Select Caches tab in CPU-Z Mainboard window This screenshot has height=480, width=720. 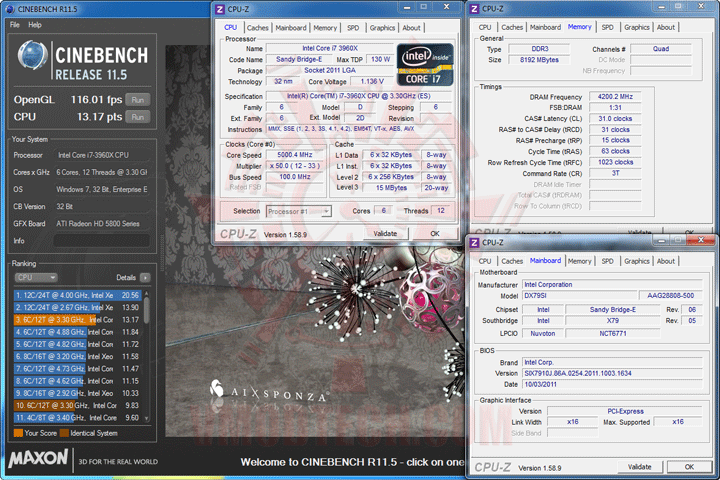click(x=512, y=261)
